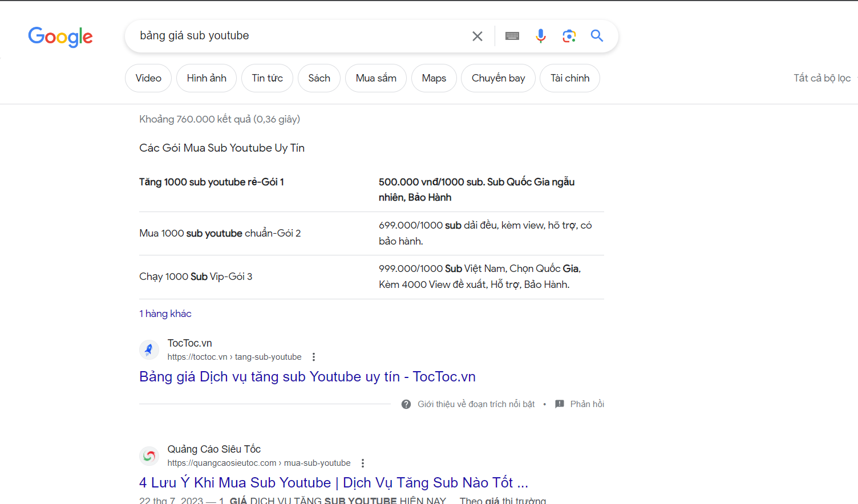The width and height of the screenshot is (858, 504).
Task: Click the help icon about featured snippets
Action: click(x=406, y=404)
